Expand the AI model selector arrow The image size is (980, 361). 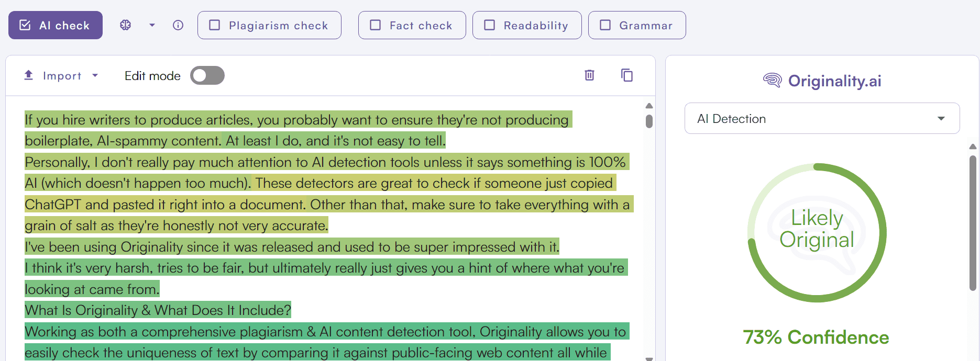pos(152,25)
